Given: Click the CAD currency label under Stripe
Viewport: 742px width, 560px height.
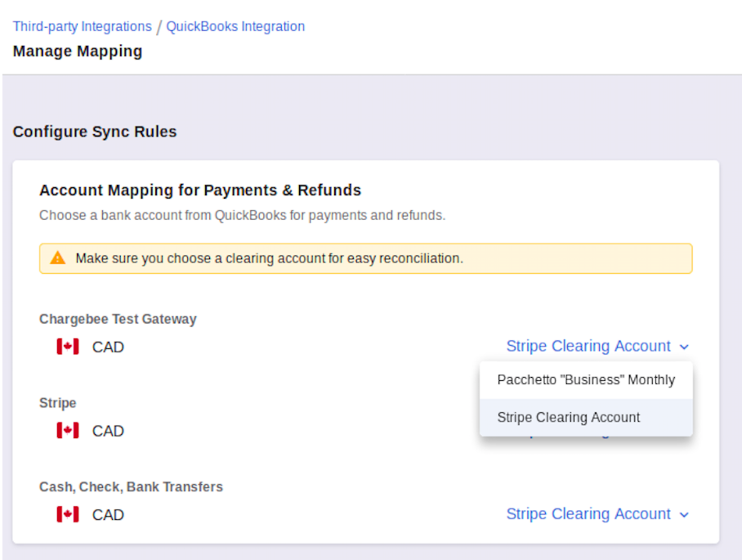Looking at the screenshot, I should (108, 431).
